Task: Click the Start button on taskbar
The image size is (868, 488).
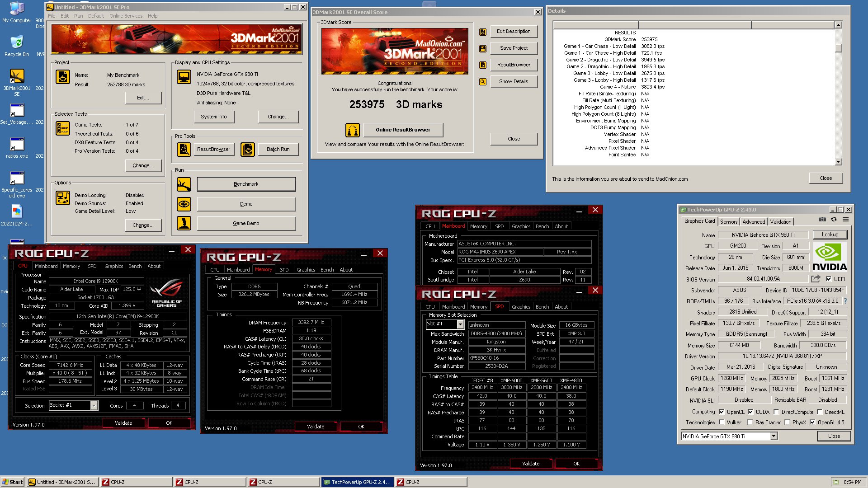Action: pyautogui.click(x=13, y=482)
